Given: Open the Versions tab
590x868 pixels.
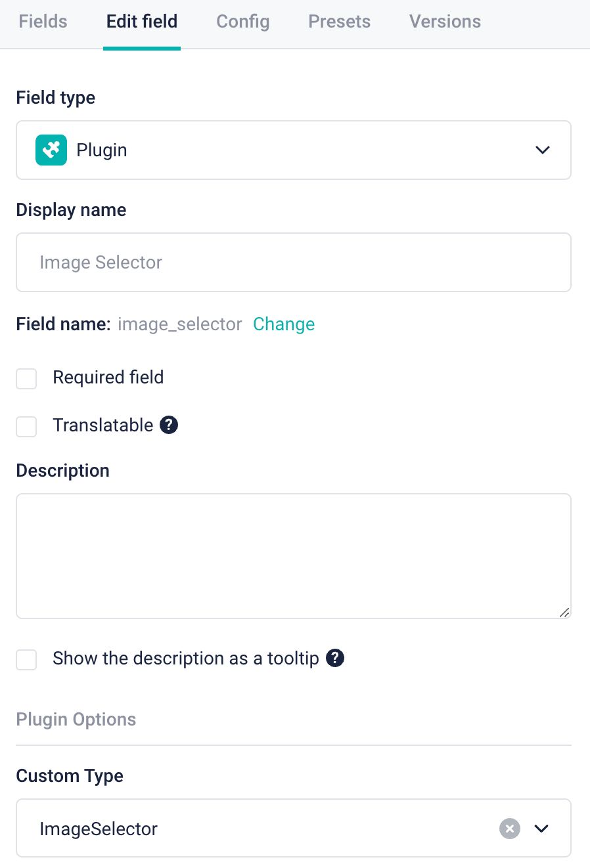Looking at the screenshot, I should (445, 22).
